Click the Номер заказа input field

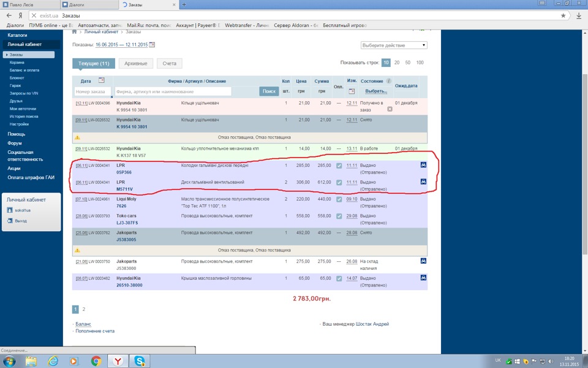tap(92, 91)
